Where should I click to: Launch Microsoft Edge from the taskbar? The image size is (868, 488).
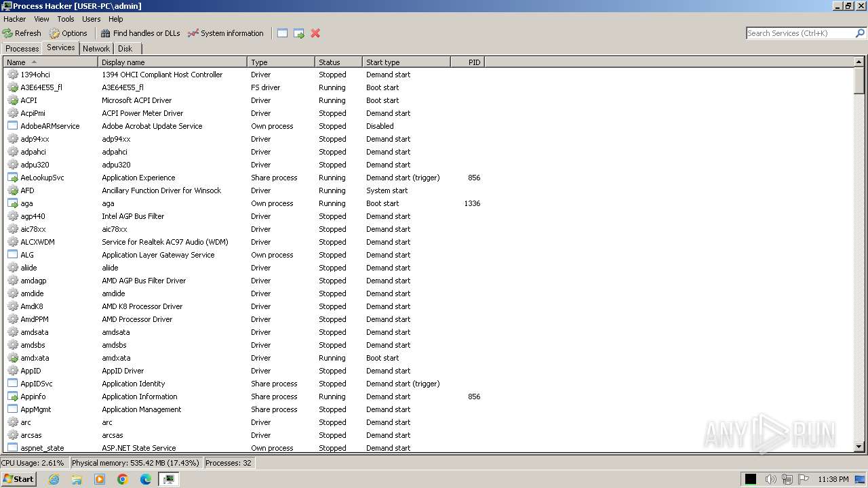146,479
